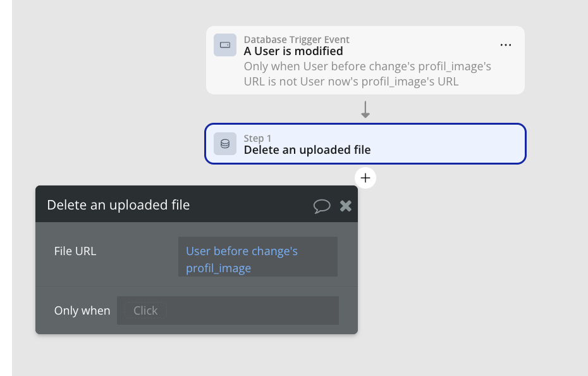Click the down arrow connecting event and step
588x376 pixels.
(x=365, y=110)
